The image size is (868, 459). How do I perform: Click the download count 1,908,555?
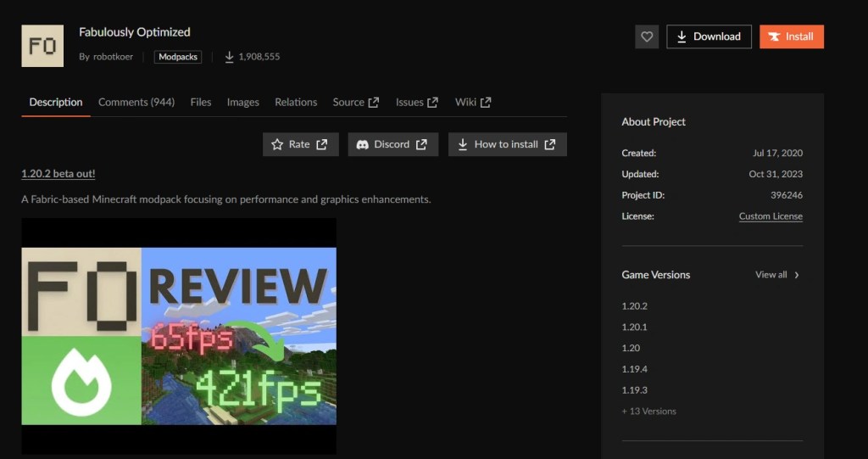pos(259,57)
